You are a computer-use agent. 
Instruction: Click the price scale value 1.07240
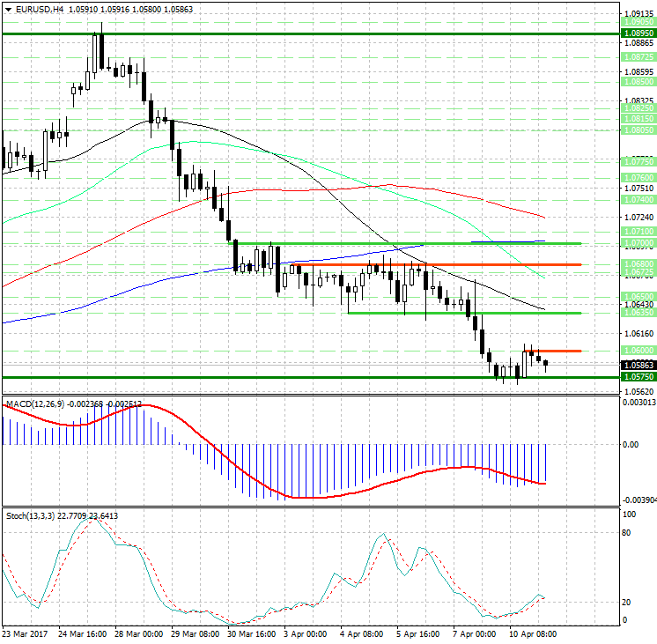(x=639, y=217)
